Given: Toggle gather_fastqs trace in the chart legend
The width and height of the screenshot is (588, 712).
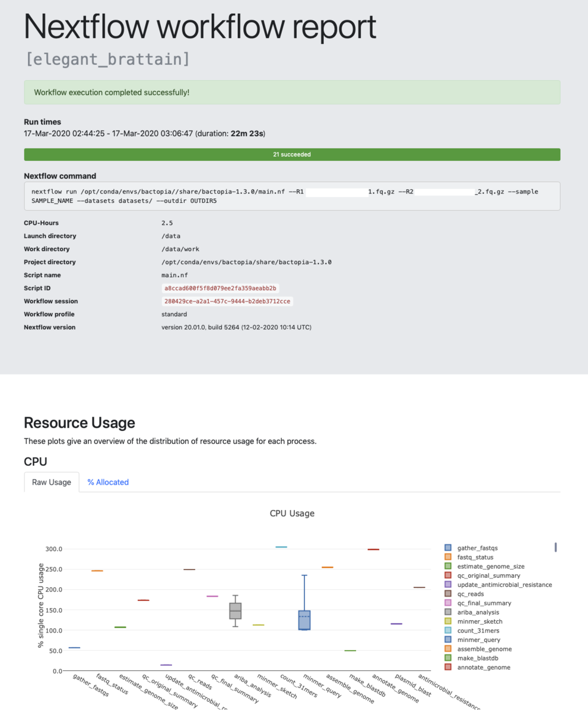Looking at the screenshot, I should [477, 548].
